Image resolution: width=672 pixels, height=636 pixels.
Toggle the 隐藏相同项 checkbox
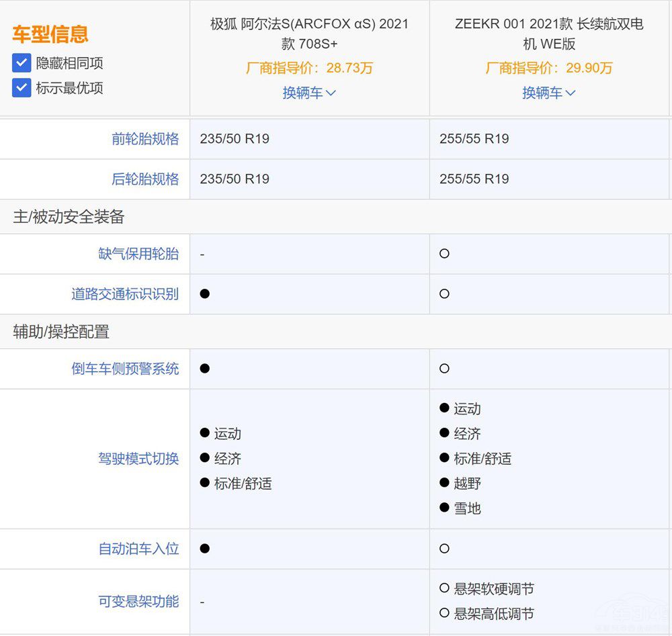(22, 63)
